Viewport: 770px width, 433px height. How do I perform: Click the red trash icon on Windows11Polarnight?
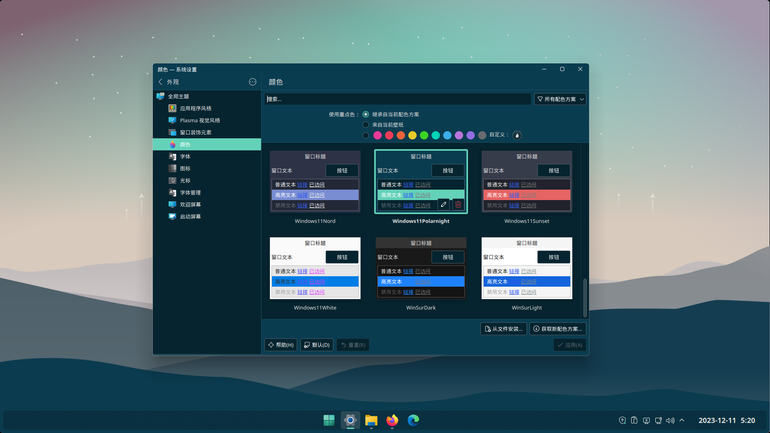tap(458, 205)
